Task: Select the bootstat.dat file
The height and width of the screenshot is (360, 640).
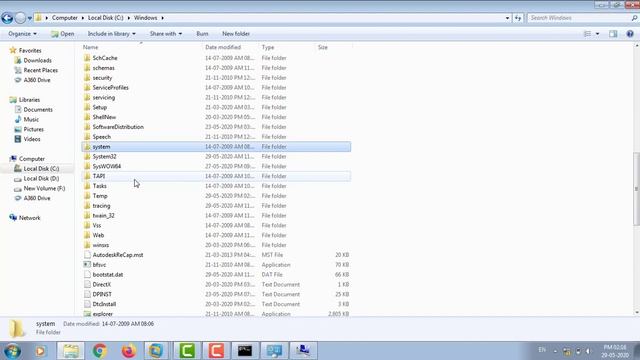Action: [108, 275]
